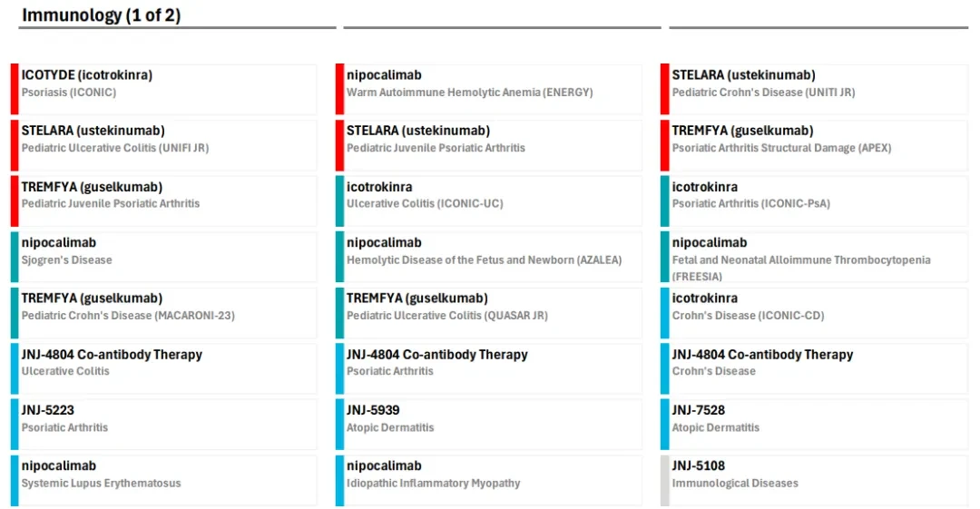
Task: Click the Immunology (1 of 2) heading
Action: tap(102, 15)
